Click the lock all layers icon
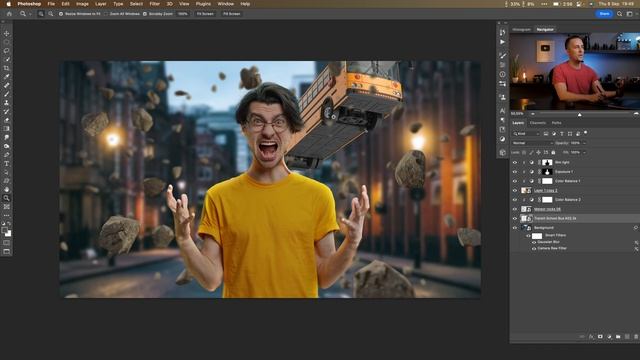This screenshot has width=640, height=360. pyautogui.click(x=553, y=152)
